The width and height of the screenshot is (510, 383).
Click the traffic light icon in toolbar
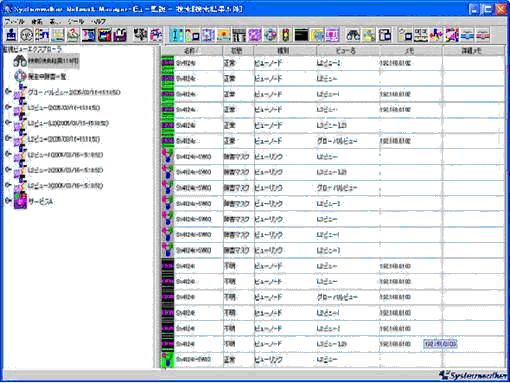285,35
